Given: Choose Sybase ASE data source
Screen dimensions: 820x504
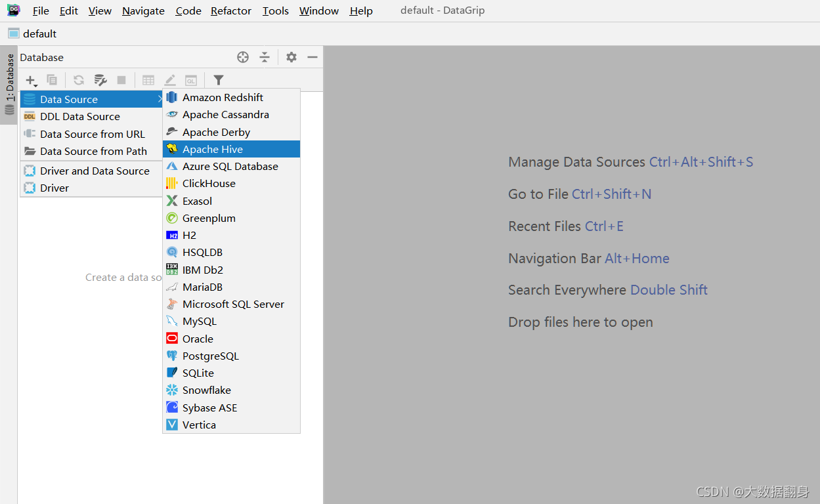Looking at the screenshot, I should [x=231, y=408].
